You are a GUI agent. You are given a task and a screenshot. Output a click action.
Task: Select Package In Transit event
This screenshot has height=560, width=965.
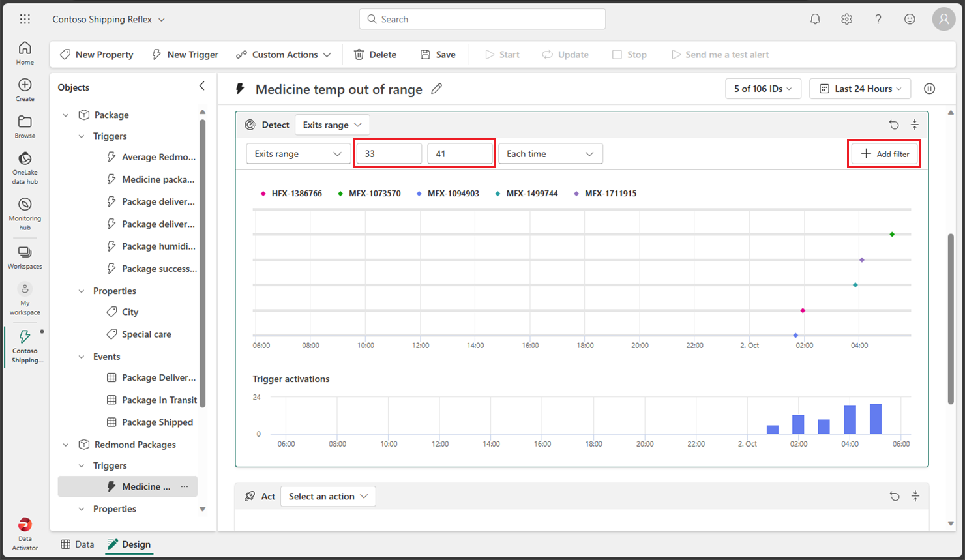[151, 400]
